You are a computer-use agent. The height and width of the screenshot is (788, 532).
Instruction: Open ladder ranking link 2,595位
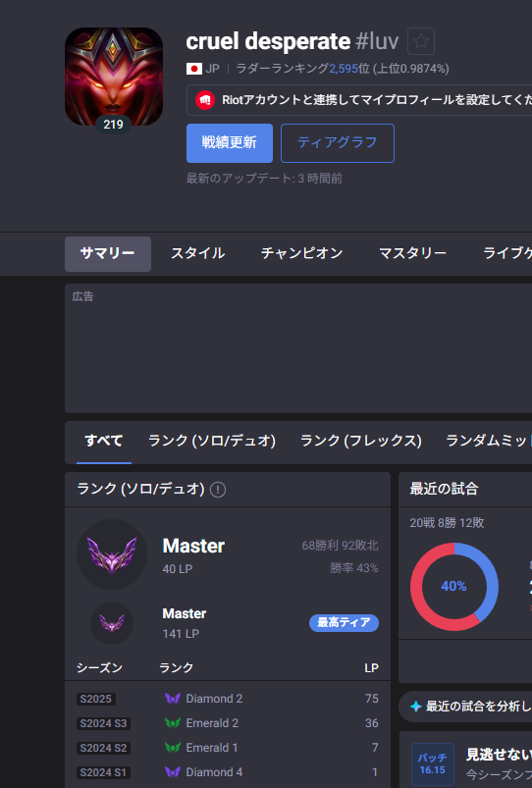click(349, 69)
